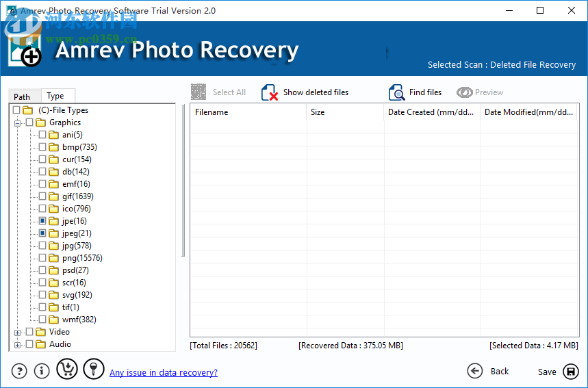
Task: Click the shopping cart buy icon
Action: coord(67,369)
